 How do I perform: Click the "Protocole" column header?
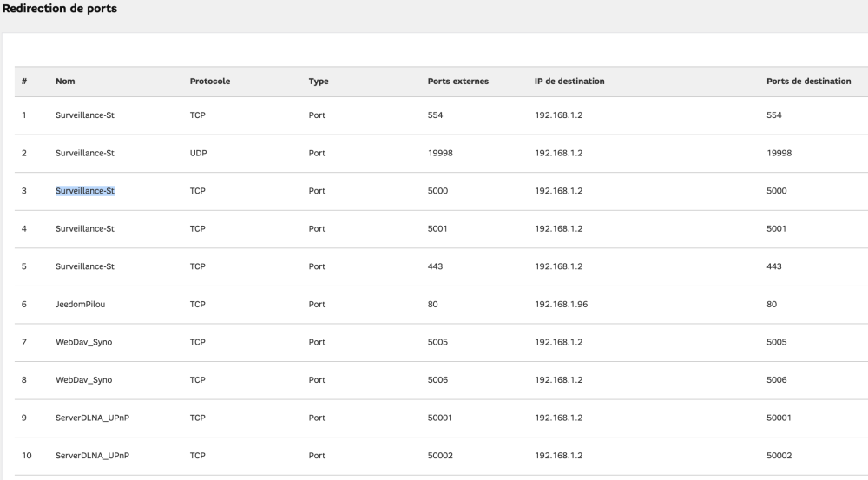[x=209, y=82]
